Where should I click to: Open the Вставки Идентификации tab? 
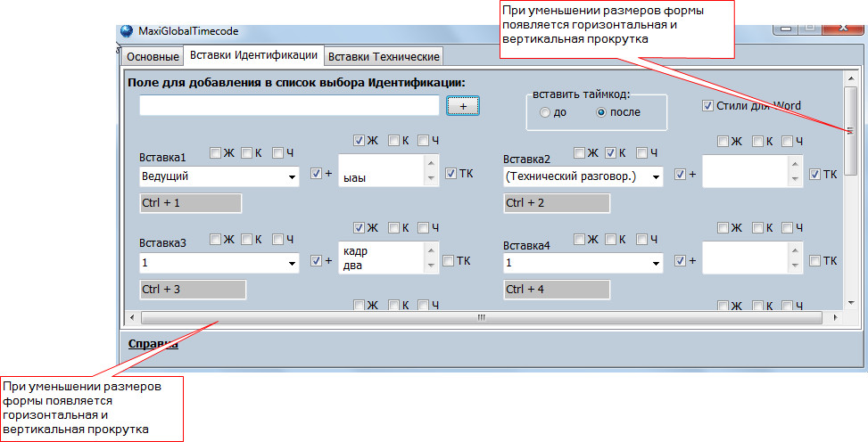coord(253,55)
